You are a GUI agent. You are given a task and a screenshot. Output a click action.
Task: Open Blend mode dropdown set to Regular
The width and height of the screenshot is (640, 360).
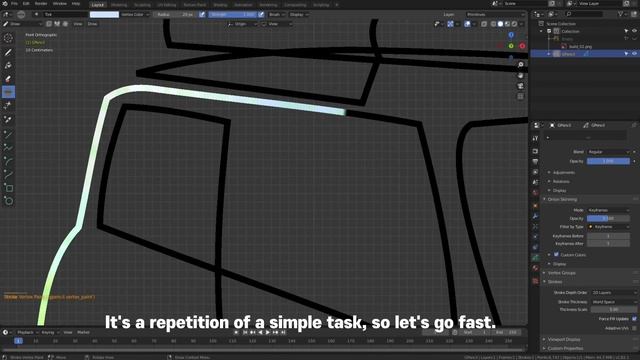tap(608, 152)
